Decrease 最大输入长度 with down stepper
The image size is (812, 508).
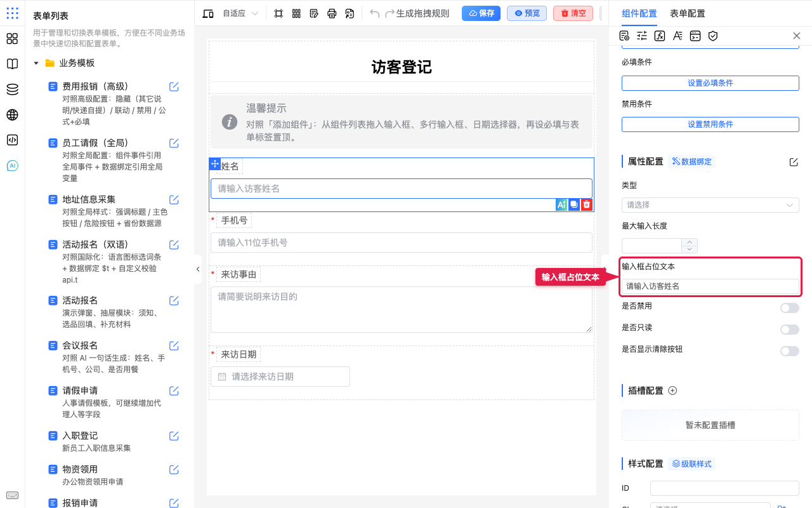(x=690, y=250)
